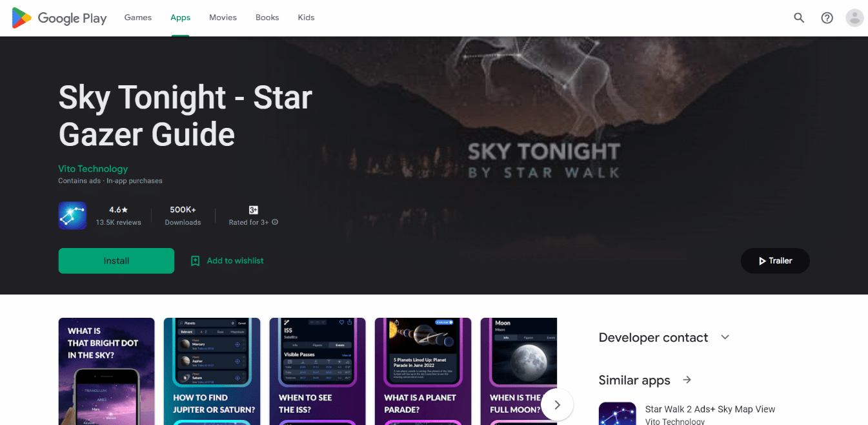Click the 13.5K reviews text
868x425 pixels.
tap(118, 222)
